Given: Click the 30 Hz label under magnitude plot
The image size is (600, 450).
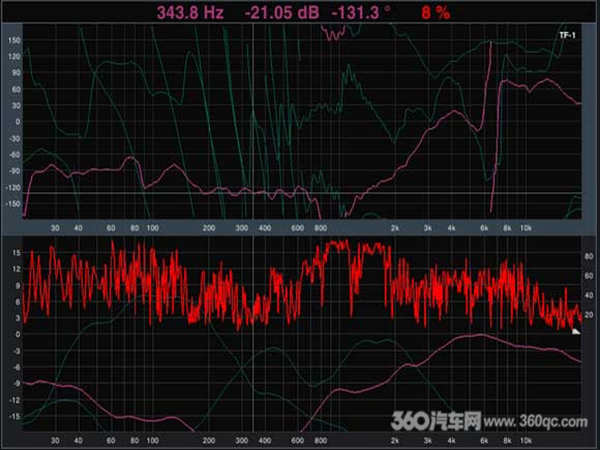Looking at the screenshot, I should [55, 439].
